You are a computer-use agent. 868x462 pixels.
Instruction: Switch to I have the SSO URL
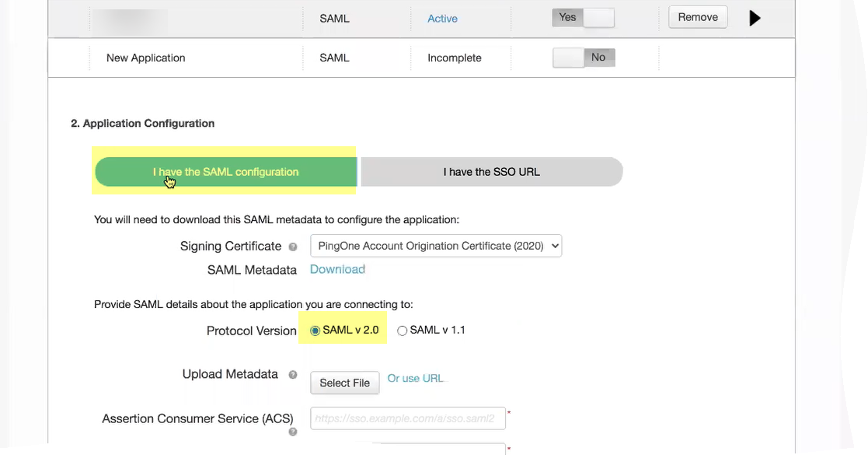click(491, 172)
